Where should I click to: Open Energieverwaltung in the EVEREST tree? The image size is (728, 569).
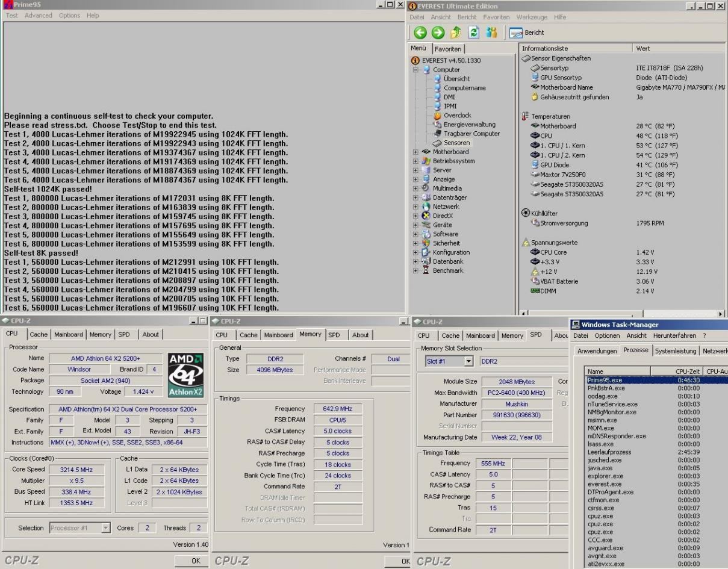pyautogui.click(x=464, y=125)
